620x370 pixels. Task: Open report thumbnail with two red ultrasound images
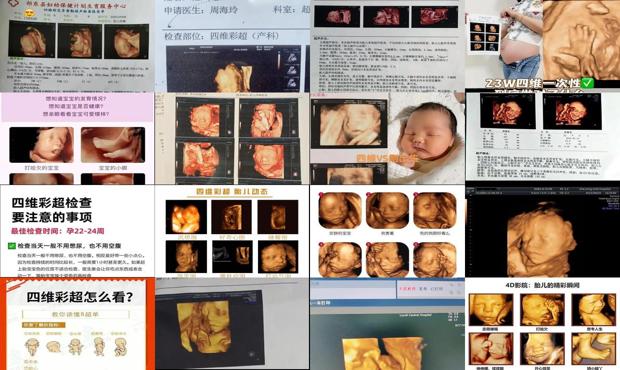coord(542,138)
